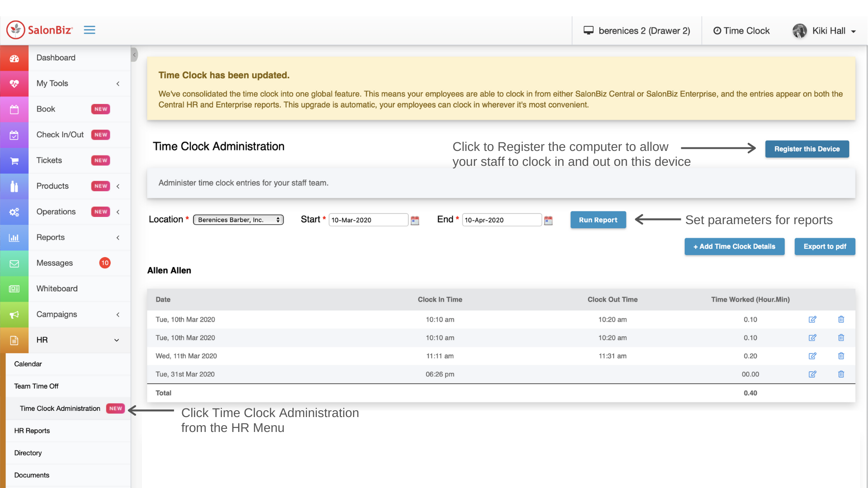This screenshot has height=488, width=868.
Task: Click the Register this Device button
Action: (807, 149)
